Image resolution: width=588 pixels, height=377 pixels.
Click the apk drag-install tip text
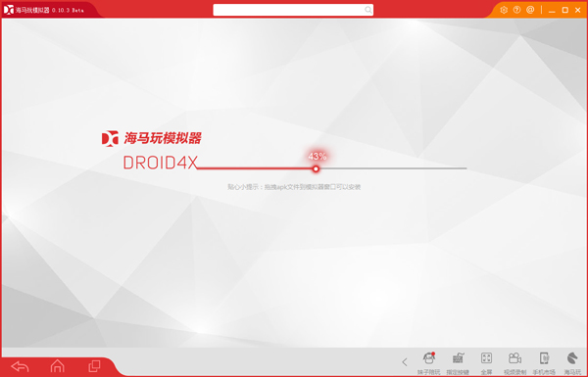coord(294,187)
